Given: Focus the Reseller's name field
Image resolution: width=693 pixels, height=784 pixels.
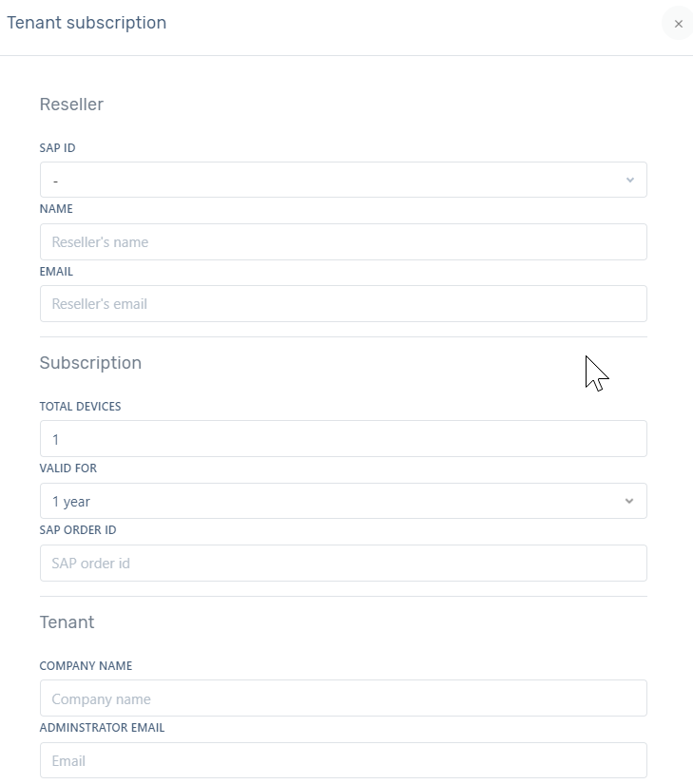Looking at the screenshot, I should [x=342, y=242].
